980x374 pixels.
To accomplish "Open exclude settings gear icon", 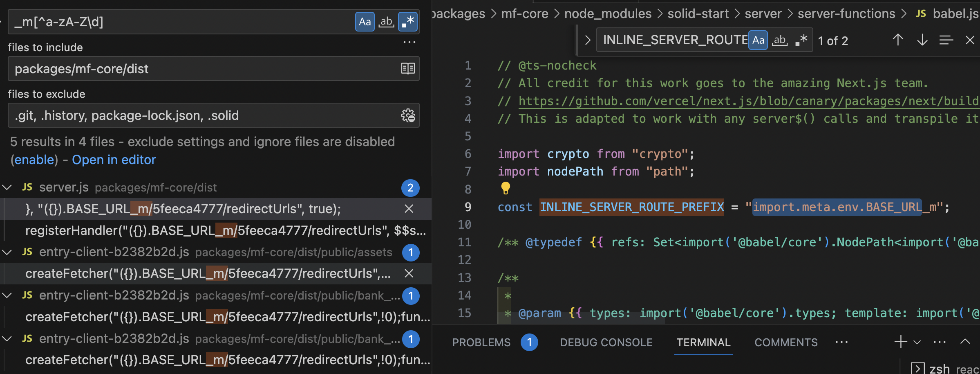I will coord(407,115).
